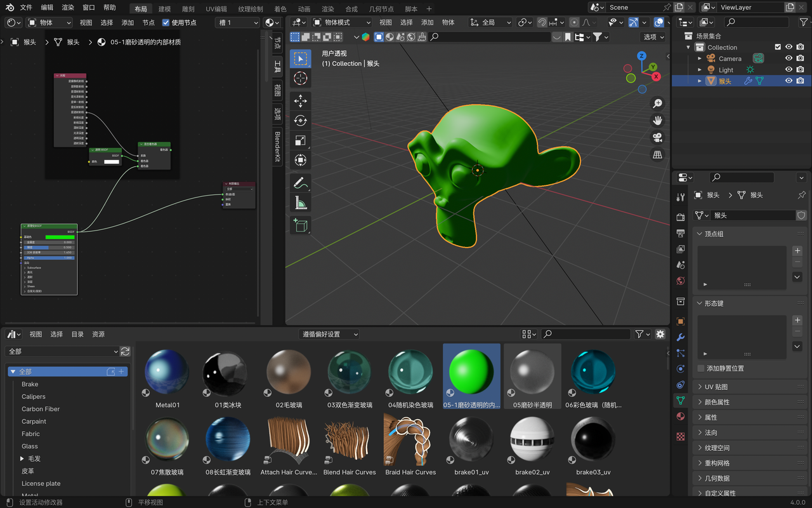This screenshot has width=812, height=508.
Task: Select the Transform tool in viewport
Action: click(x=301, y=160)
